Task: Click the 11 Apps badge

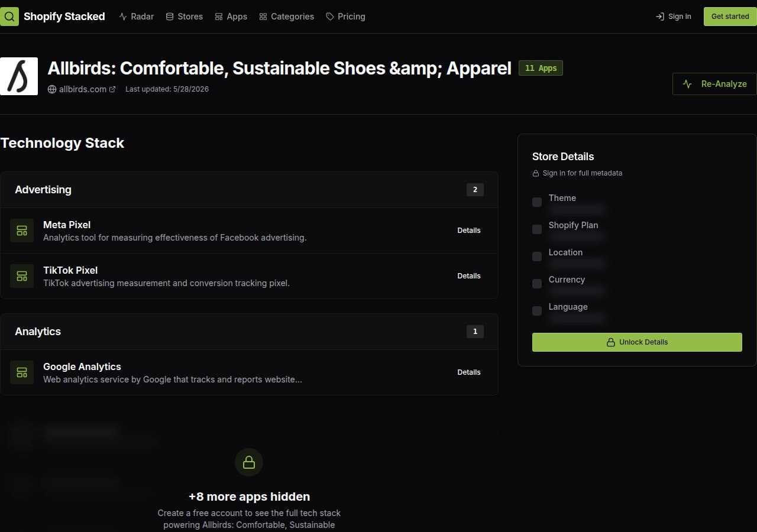Action: coord(541,68)
